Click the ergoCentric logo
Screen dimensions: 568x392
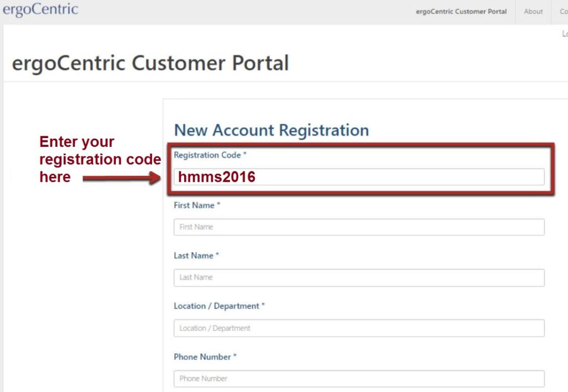[40, 9]
